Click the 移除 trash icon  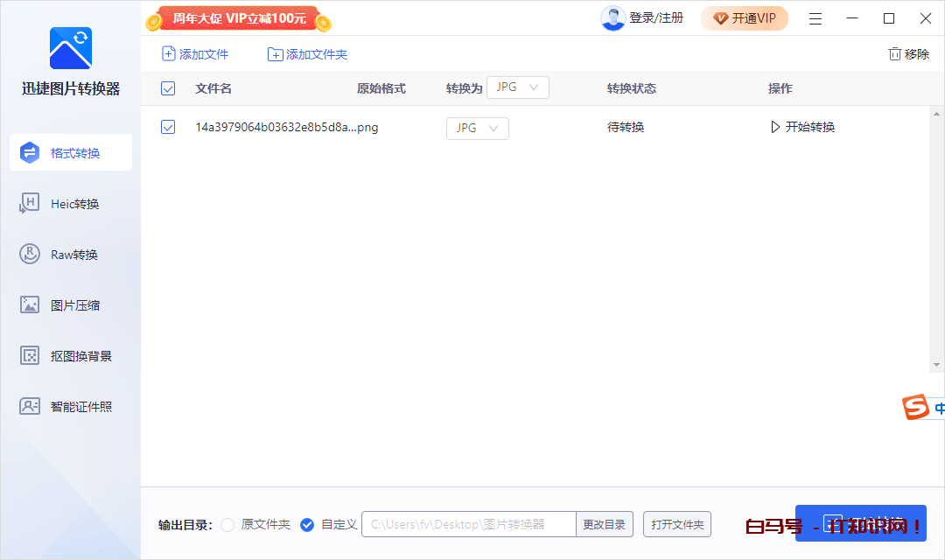[894, 54]
